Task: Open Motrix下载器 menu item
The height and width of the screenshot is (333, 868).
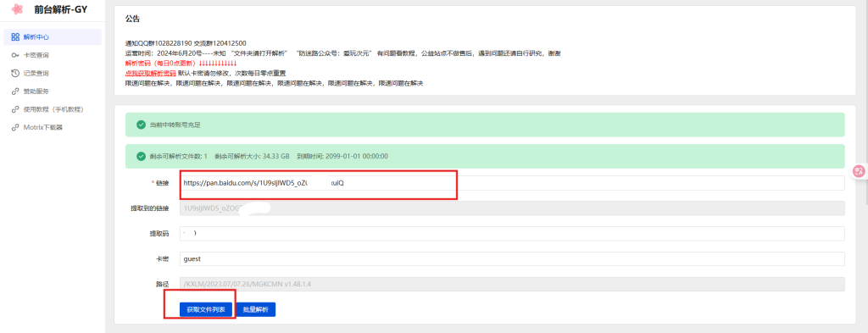Action: [53, 127]
